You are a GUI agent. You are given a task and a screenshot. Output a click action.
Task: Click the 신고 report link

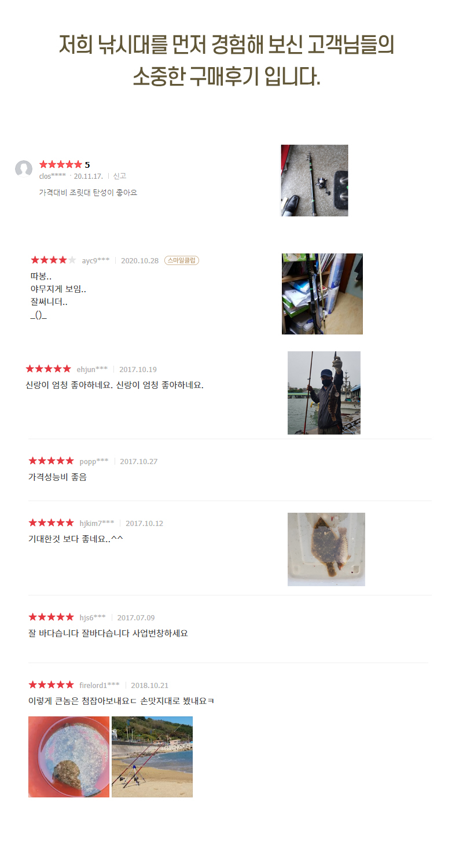[120, 176]
